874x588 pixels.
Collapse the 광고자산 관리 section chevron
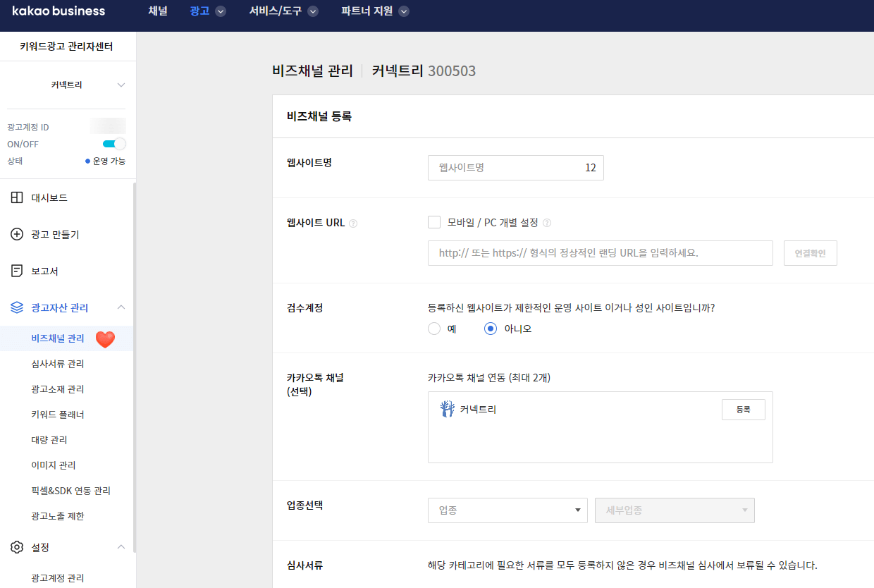coord(121,307)
